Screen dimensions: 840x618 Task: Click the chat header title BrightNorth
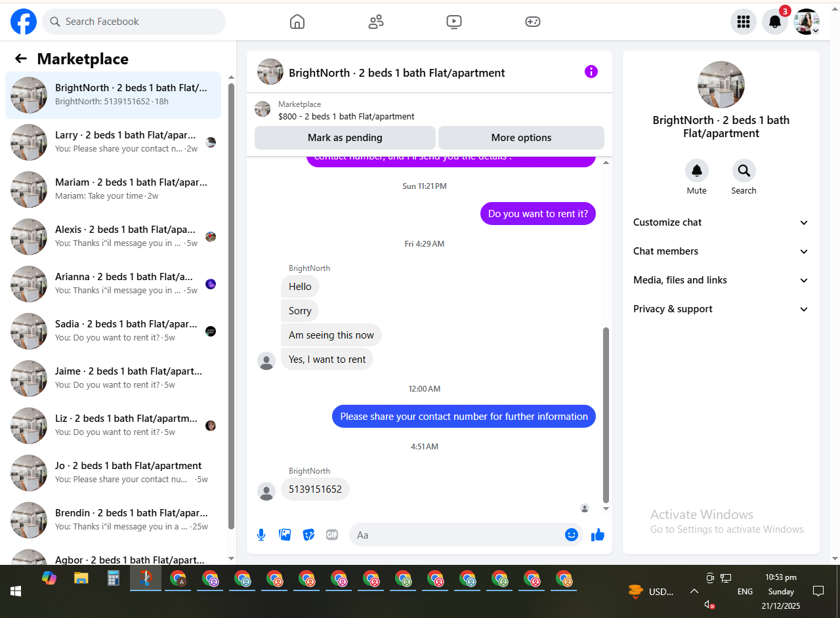coord(396,73)
